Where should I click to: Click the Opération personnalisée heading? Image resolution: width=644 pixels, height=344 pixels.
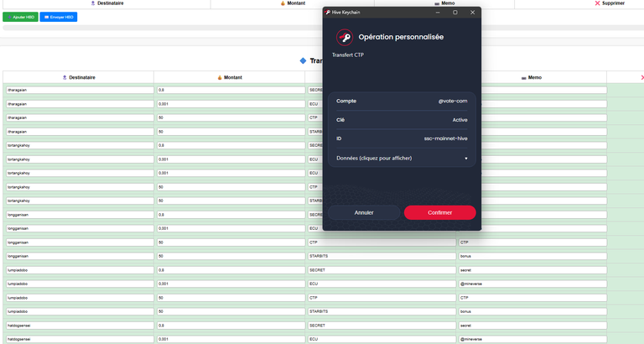[x=401, y=37]
